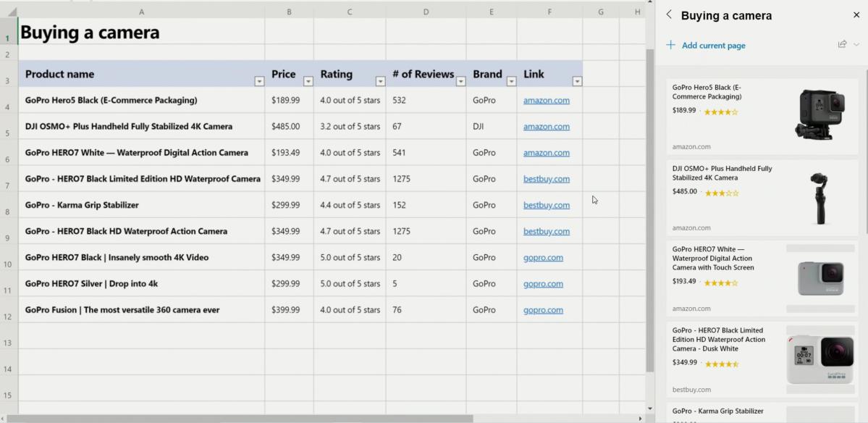The image size is (868, 423).
Task: Select the 4.4 out of 5 stars cell
Action: click(x=350, y=205)
